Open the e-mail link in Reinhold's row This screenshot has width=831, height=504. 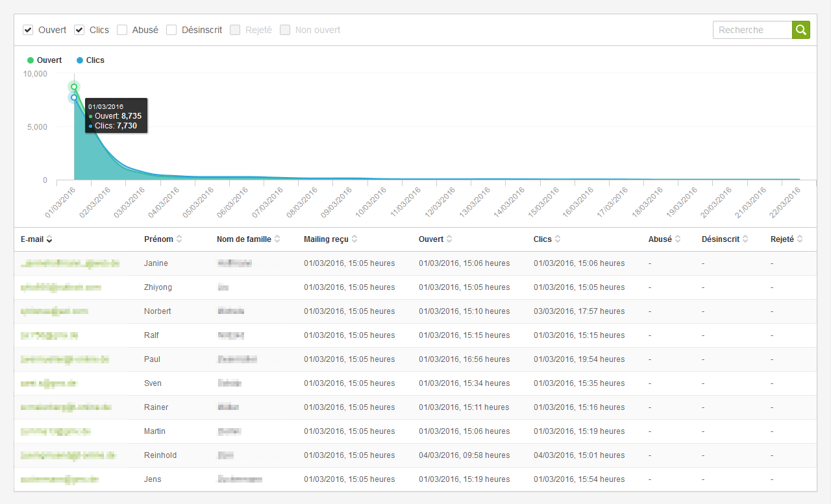pyautogui.click(x=68, y=455)
